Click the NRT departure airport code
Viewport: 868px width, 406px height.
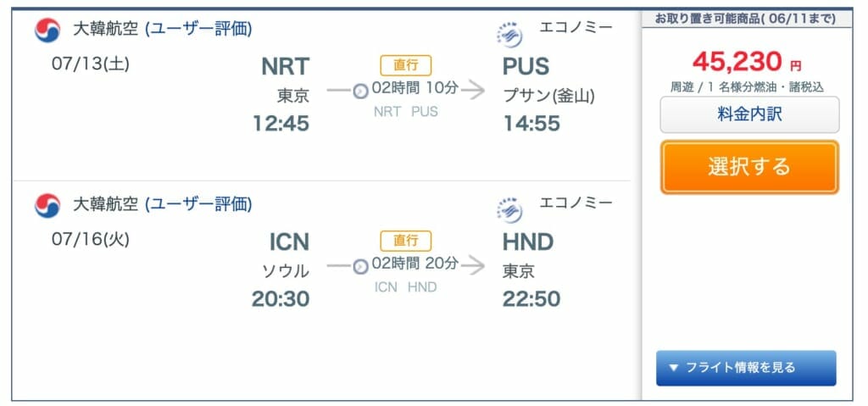click(285, 66)
